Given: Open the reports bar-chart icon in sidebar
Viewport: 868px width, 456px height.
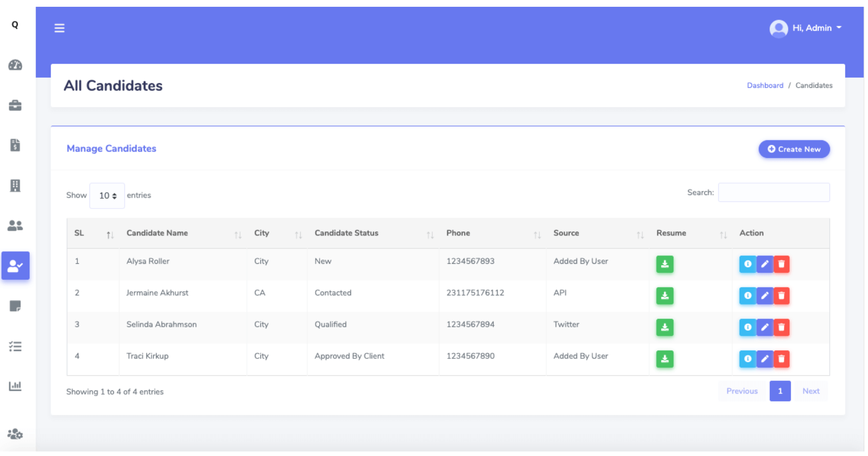Looking at the screenshot, I should pos(15,386).
